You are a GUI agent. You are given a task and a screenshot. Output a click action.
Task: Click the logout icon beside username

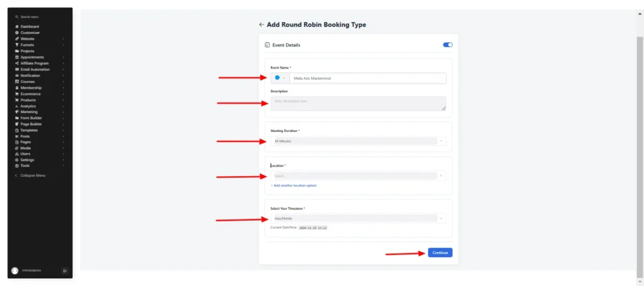[65, 270]
